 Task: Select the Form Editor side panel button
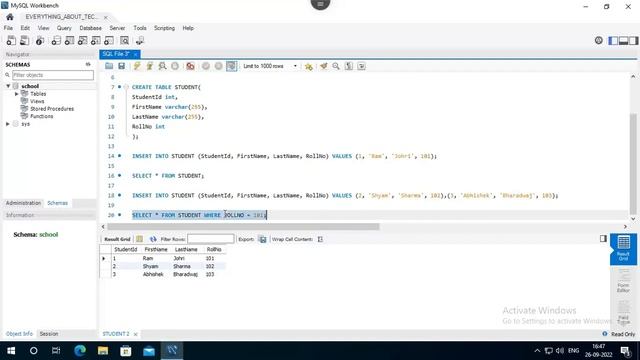623,281
